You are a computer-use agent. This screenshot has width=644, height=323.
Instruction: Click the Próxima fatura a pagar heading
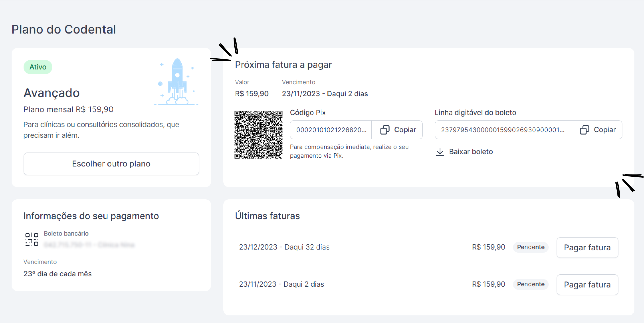point(283,65)
